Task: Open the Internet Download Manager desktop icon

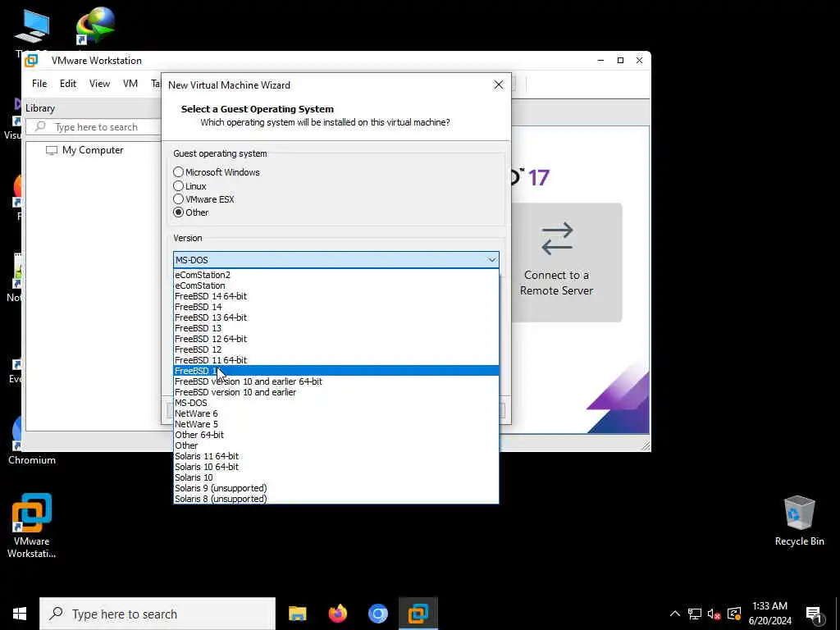Action: [95, 25]
